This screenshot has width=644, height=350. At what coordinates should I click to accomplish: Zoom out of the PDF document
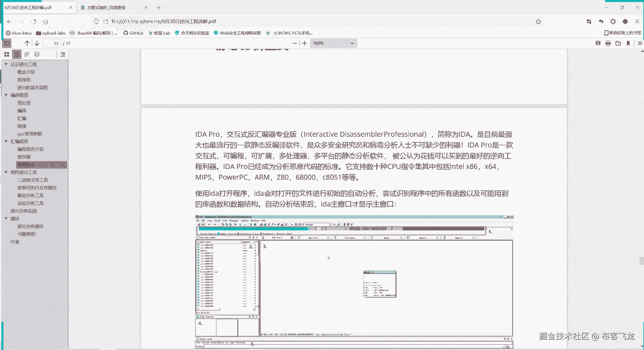click(x=295, y=43)
